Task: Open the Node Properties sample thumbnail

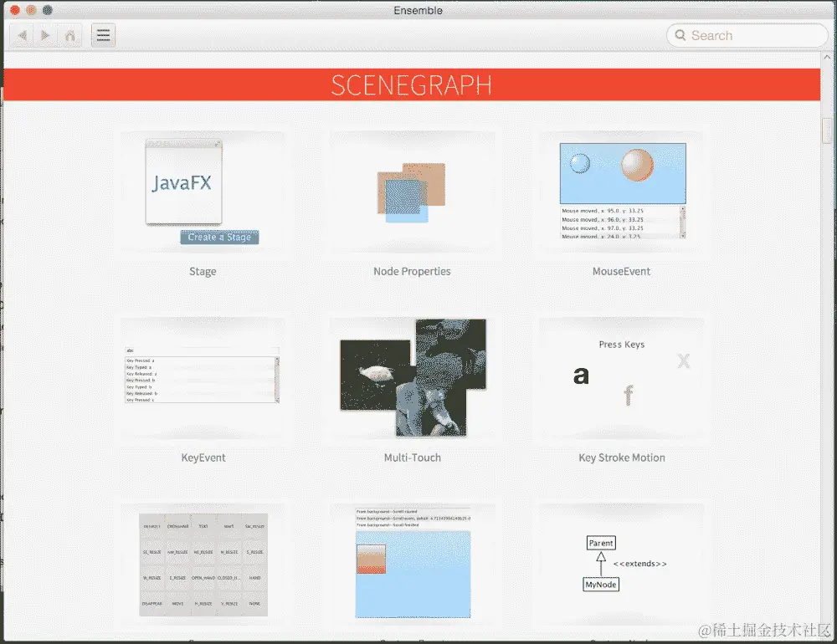Action: click(412, 191)
